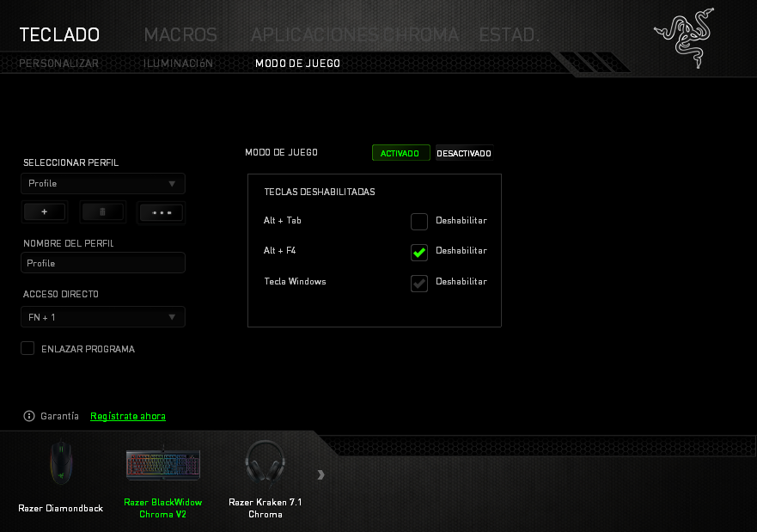Image resolution: width=757 pixels, height=532 pixels.
Task: Click the Nombre del Perfil text field
Action: pyautogui.click(x=103, y=263)
